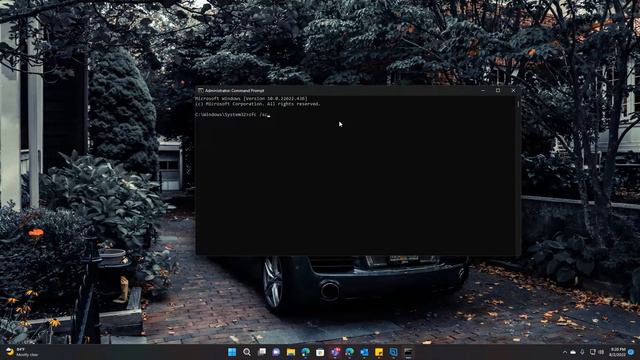Click the sfc command line text

tap(232, 115)
